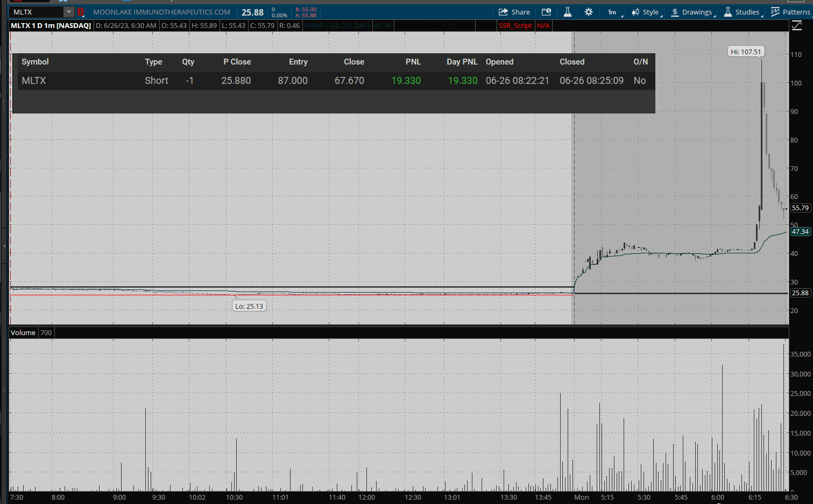Click the flask icon next to the gear

(567, 12)
